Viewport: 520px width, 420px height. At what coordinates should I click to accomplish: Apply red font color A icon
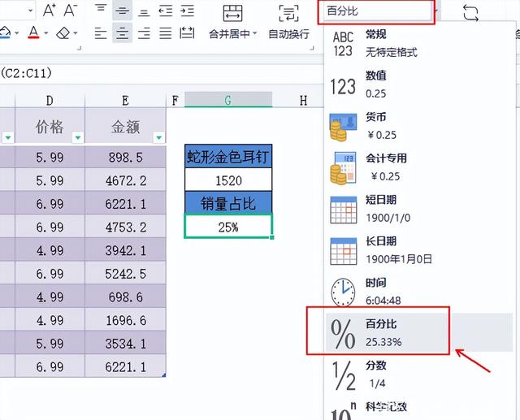(33, 32)
